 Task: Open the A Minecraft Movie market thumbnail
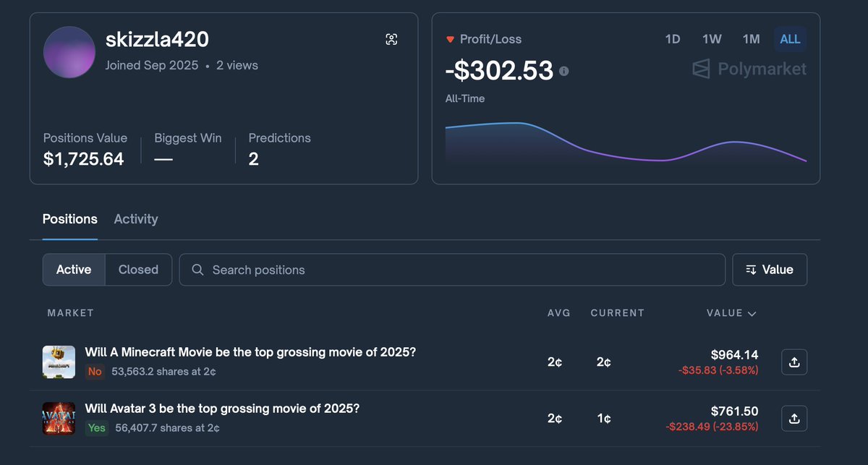coord(59,362)
